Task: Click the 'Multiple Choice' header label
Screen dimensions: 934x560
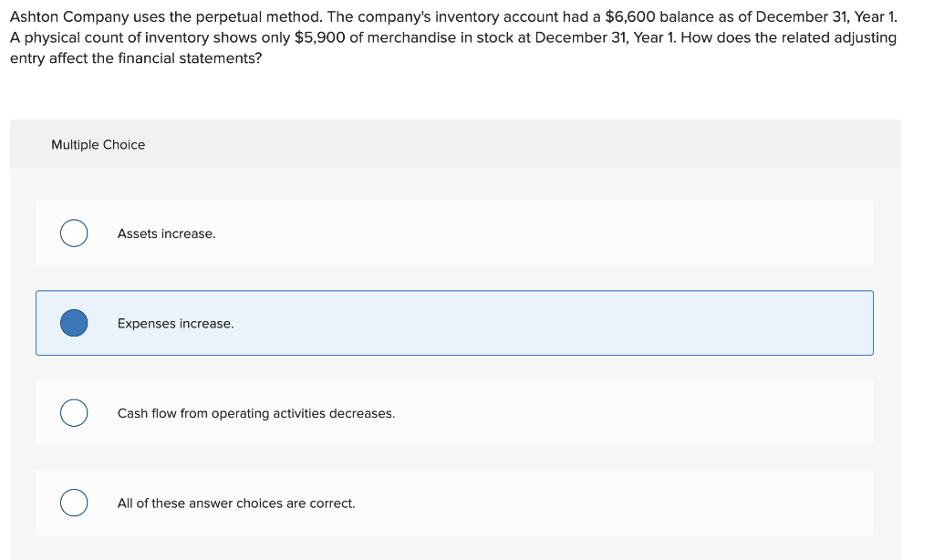Action: pos(98,144)
